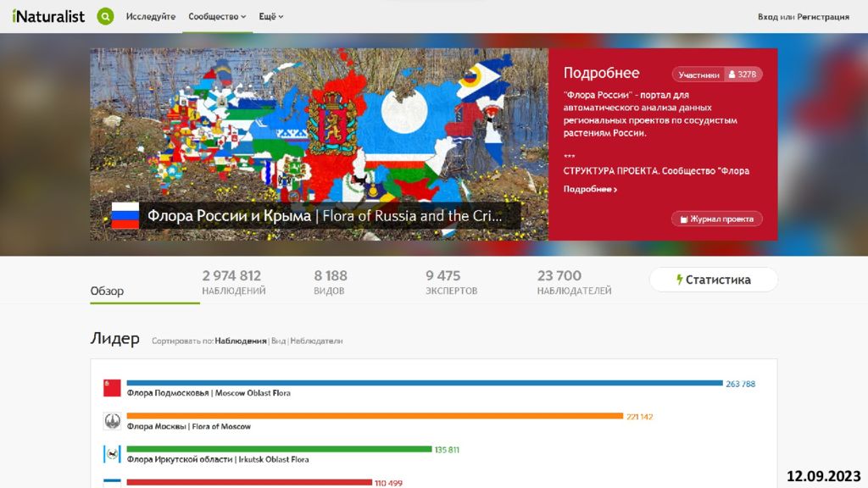Open the Журнал проекта button
The height and width of the screenshot is (488, 868).
coord(717,219)
